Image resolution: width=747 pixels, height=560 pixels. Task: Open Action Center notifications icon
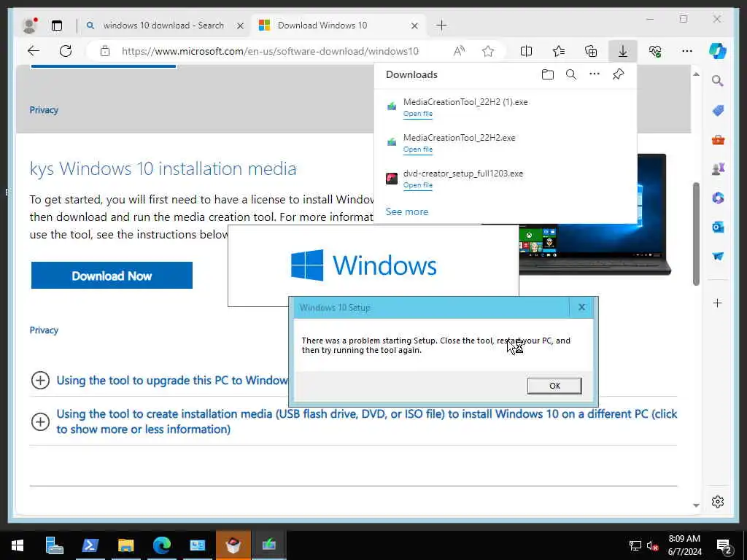click(724, 546)
